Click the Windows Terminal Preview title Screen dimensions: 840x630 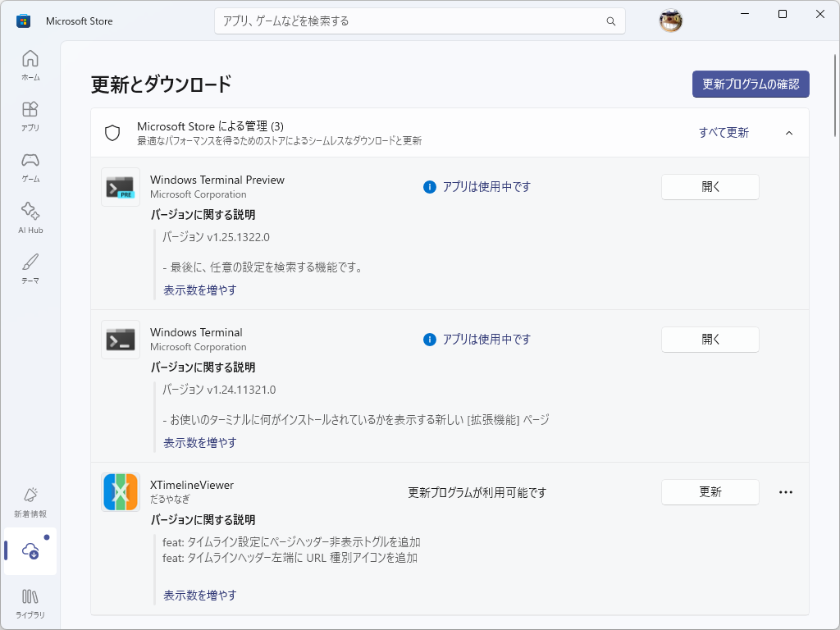pos(217,180)
